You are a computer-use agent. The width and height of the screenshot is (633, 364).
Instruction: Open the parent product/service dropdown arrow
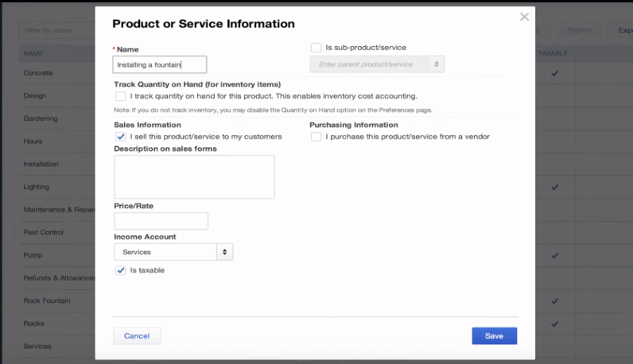click(x=437, y=64)
